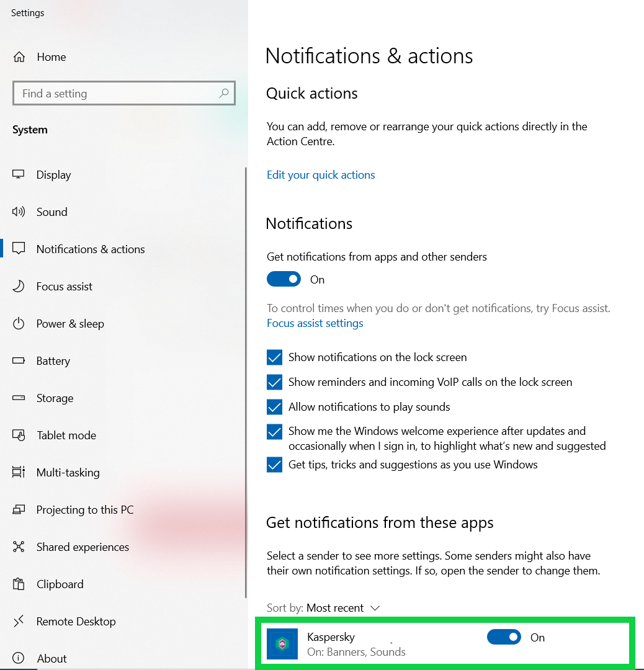Uncheck Allow notifications to play sounds
Image resolution: width=644 pixels, height=670 pixels.
pos(274,407)
